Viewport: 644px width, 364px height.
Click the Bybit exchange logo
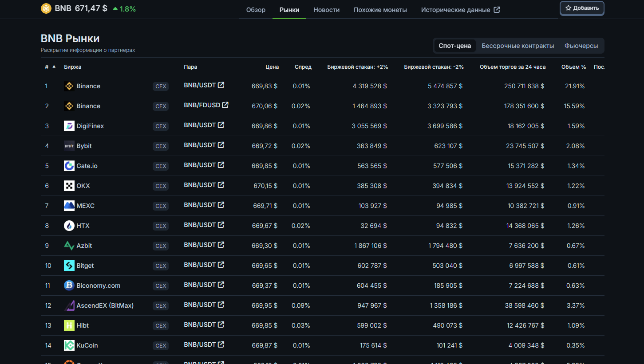tap(69, 146)
